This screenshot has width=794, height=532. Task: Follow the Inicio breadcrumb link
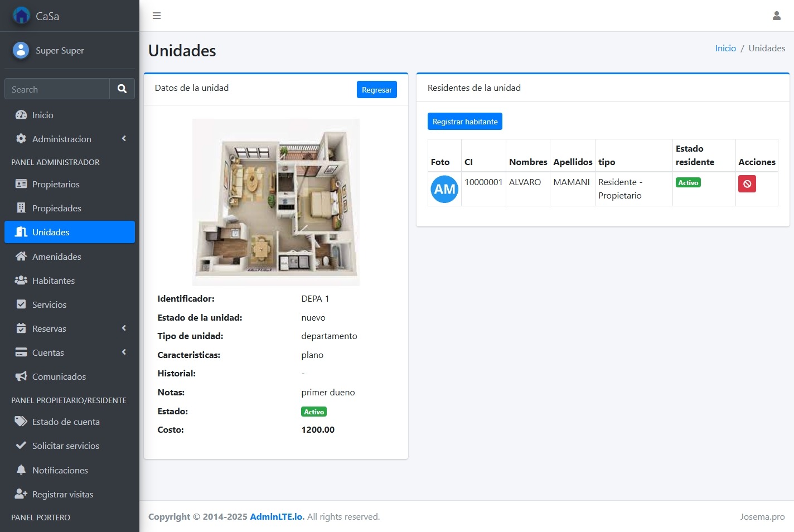[x=725, y=49]
